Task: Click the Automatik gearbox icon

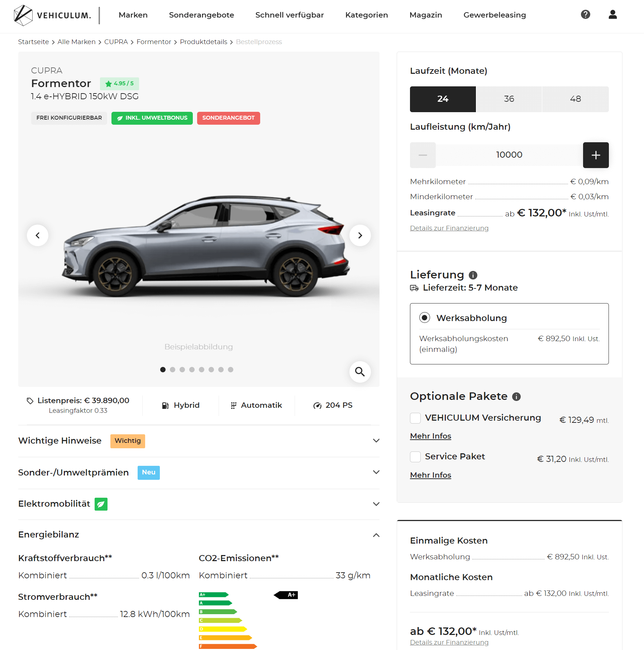Action: [234, 406]
